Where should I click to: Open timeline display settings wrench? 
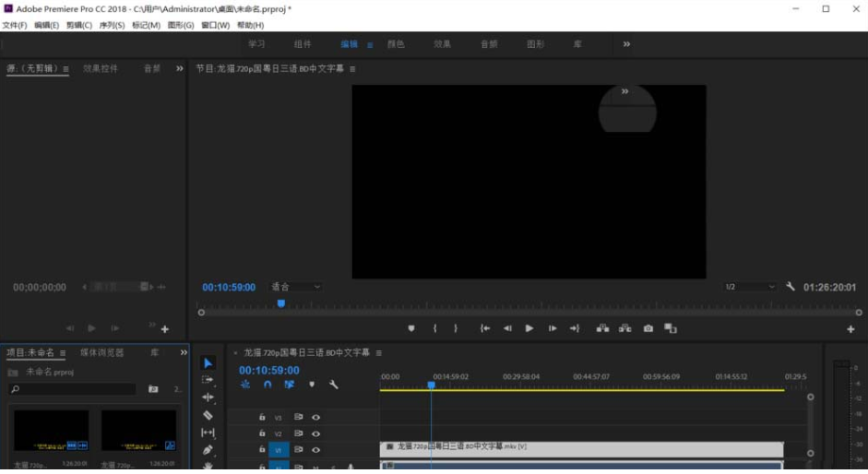(333, 385)
